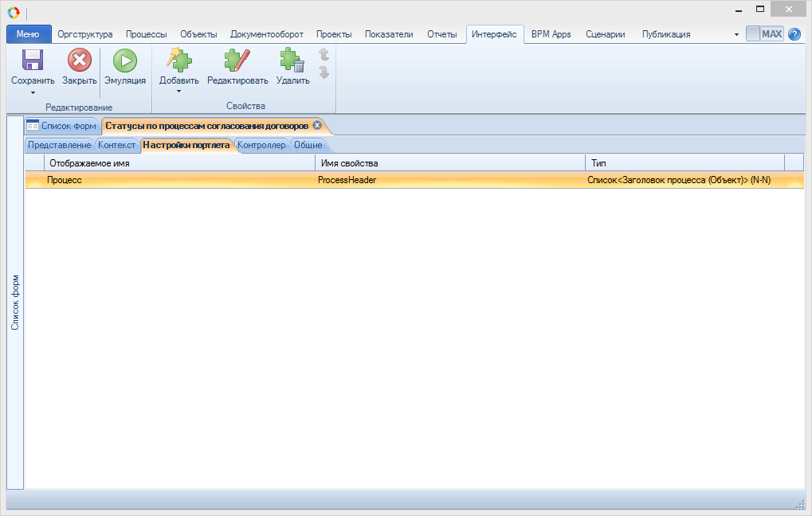The image size is (812, 516).
Task: Select the Процесс ProcessHeader row
Action: [x=319, y=181]
